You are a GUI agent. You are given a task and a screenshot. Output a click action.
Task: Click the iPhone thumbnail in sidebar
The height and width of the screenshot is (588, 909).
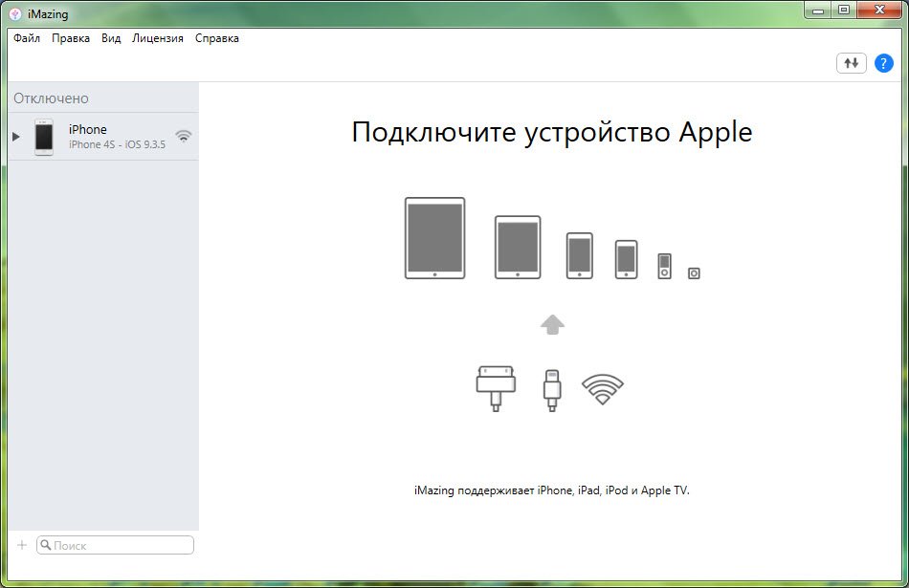tap(43, 137)
